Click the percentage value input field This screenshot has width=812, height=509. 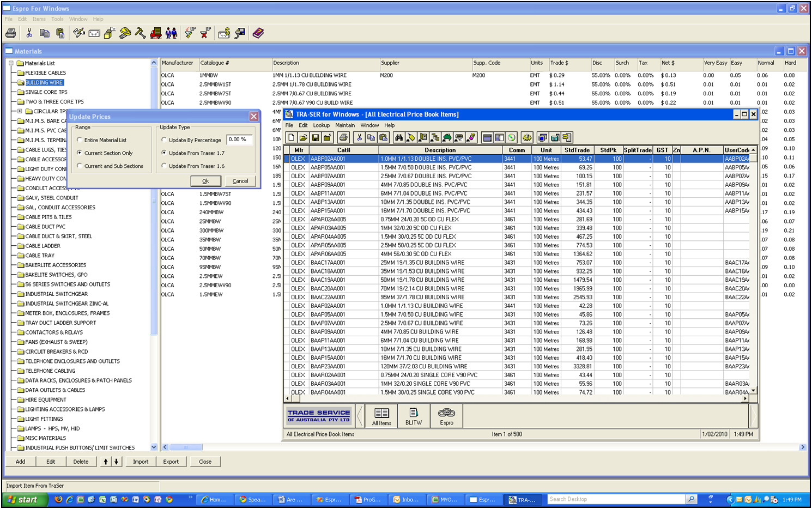[x=240, y=140]
